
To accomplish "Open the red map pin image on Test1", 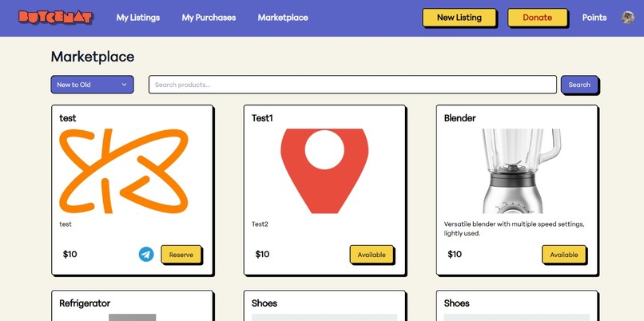I will point(324,171).
